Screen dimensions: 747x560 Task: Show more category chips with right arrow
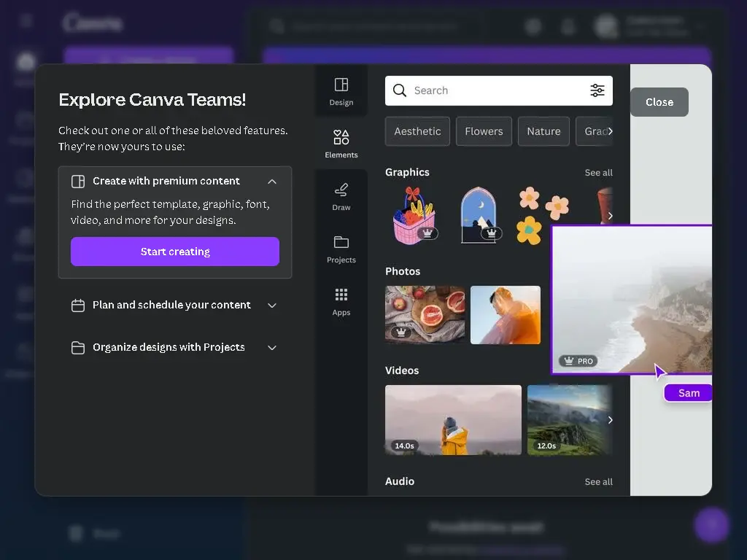click(x=611, y=131)
